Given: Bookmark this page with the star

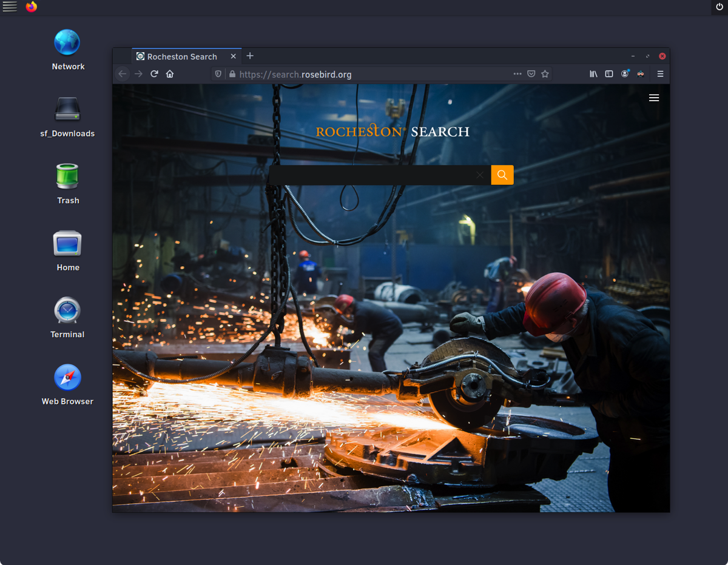Looking at the screenshot, I should click(545, 74).
